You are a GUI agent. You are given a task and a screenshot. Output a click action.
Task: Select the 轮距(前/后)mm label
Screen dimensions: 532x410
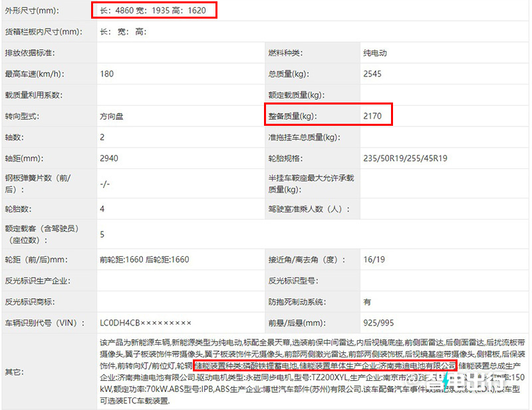(x=37, y=260)
